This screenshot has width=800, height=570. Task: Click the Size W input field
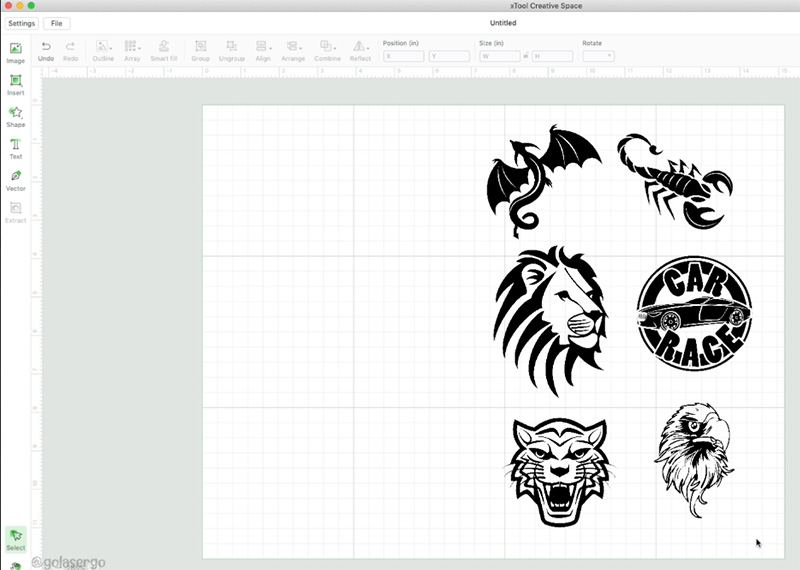(x=500, y=57)
